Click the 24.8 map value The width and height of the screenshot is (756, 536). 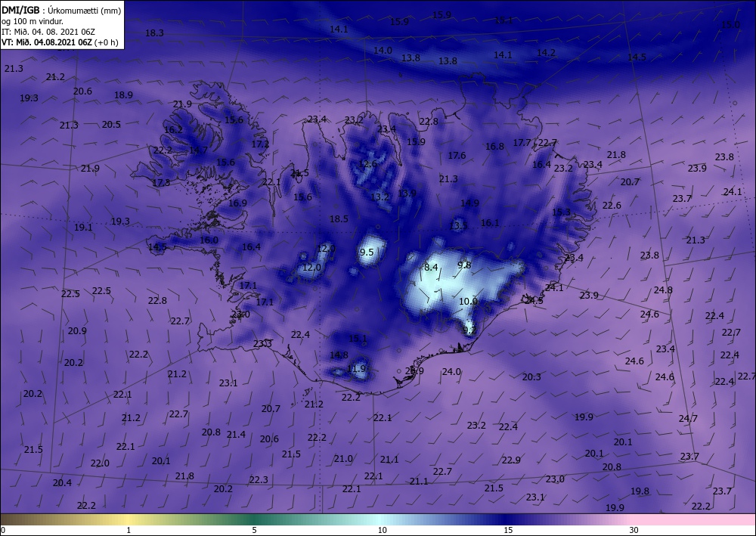pos(663,290)
